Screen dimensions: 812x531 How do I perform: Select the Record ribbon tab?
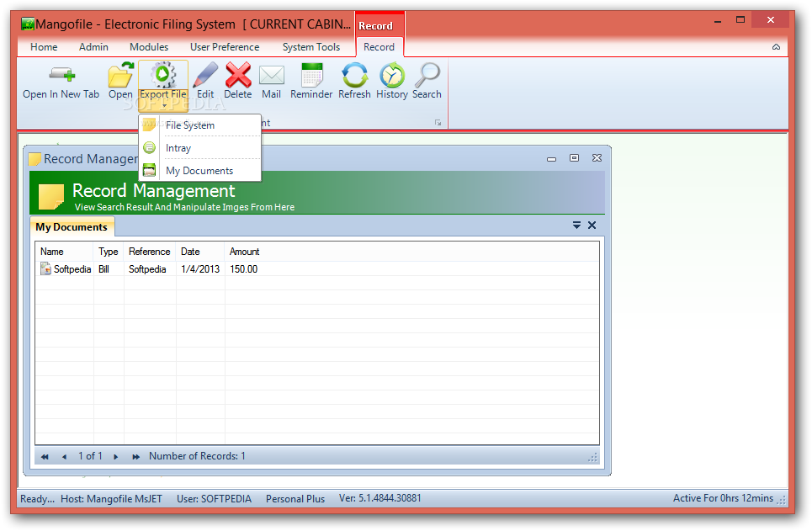[x=379, y=46]
